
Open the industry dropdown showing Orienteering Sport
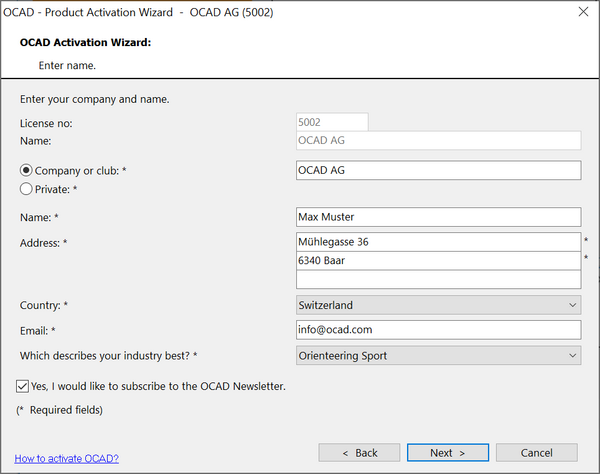pos(439,355)
